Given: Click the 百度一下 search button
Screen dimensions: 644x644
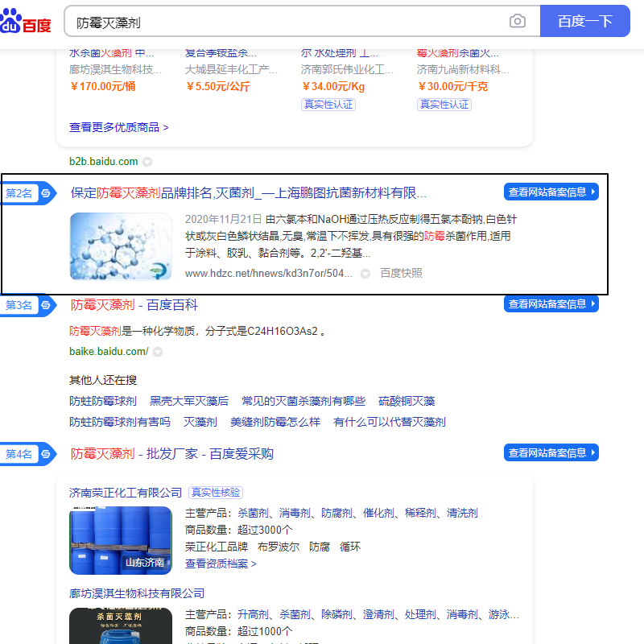Looking at the screenshot, I should pyautogui.click(x=584, y=21).
